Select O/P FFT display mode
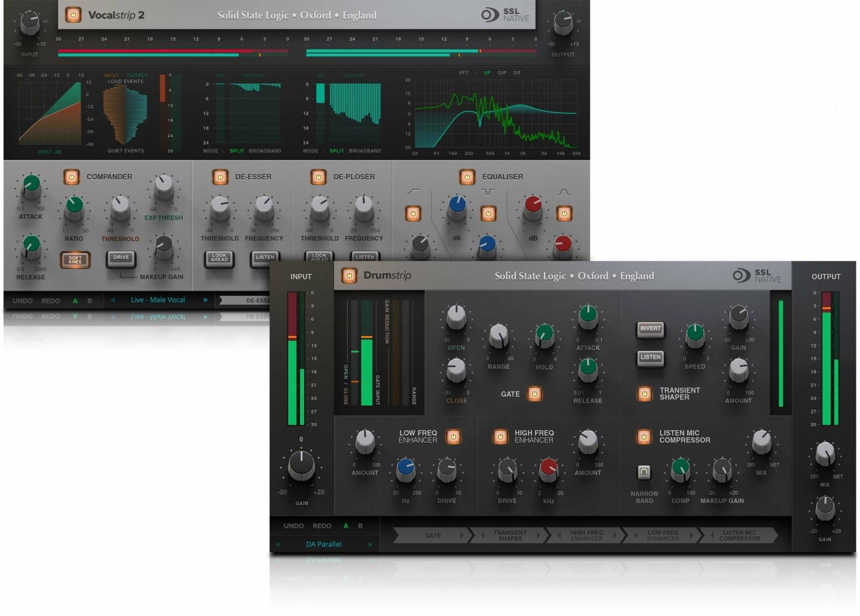This screenshot has height=616, width=860. (x=501, y=73)
